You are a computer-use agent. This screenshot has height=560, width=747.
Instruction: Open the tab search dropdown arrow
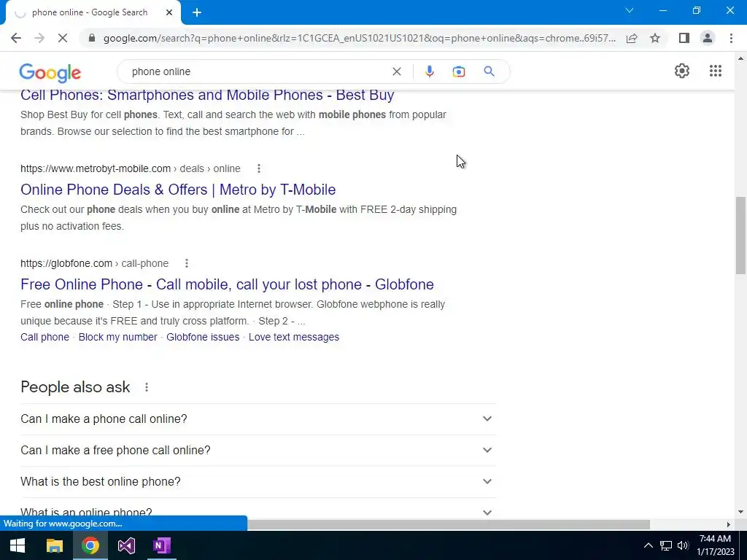(x=630, y=10)
